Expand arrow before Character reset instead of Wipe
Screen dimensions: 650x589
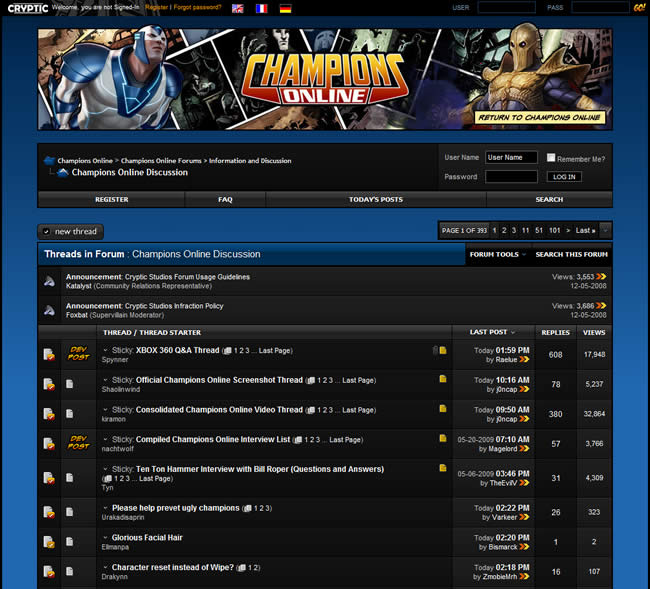(105, 567)
